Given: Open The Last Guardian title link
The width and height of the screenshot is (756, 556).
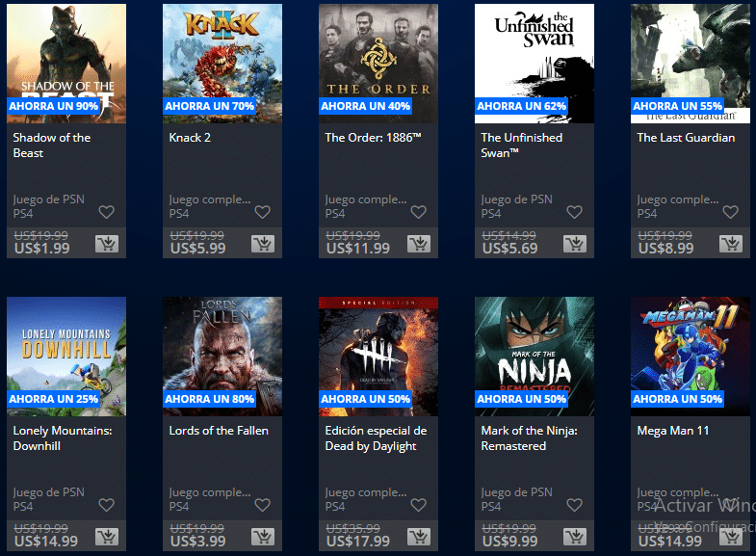Looking at the screenshot, I should click(x=686, y=138).
